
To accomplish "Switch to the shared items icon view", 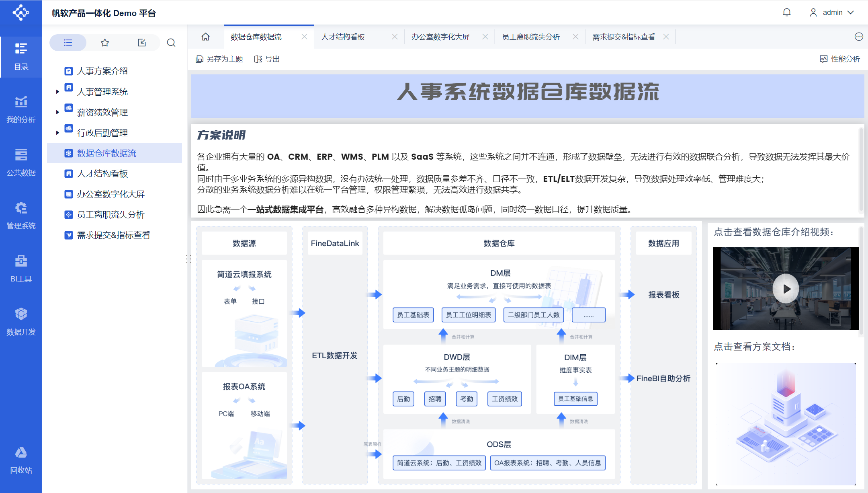I will tap(142, 43).
